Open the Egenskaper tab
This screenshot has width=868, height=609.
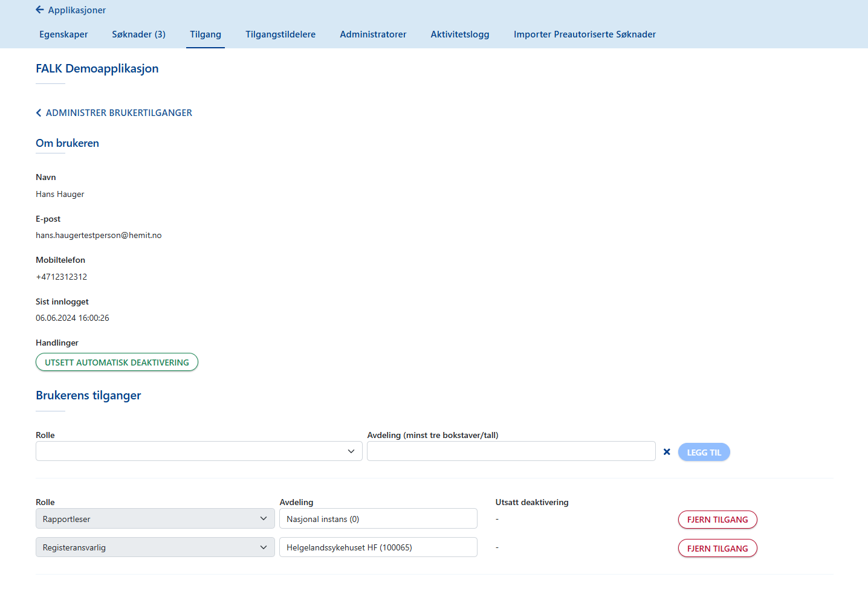[63, 34]
